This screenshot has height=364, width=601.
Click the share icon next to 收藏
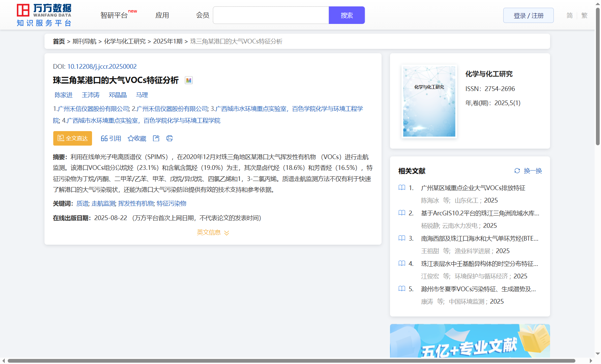(156, 138)
